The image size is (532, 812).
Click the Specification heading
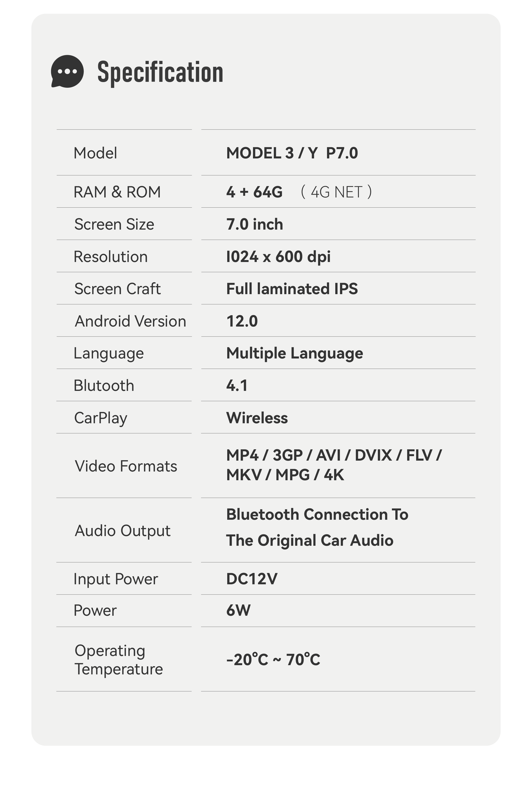[x=160, y=72]
